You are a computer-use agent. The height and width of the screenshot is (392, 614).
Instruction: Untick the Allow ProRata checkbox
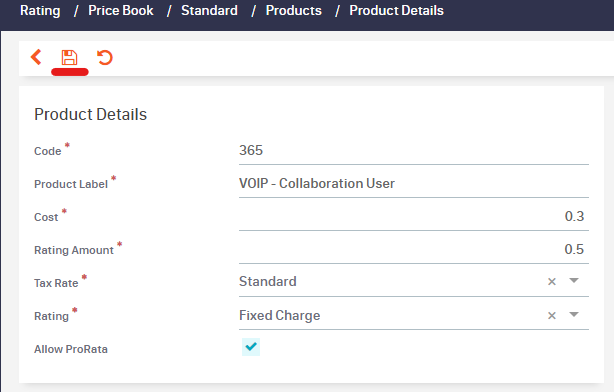251,347
